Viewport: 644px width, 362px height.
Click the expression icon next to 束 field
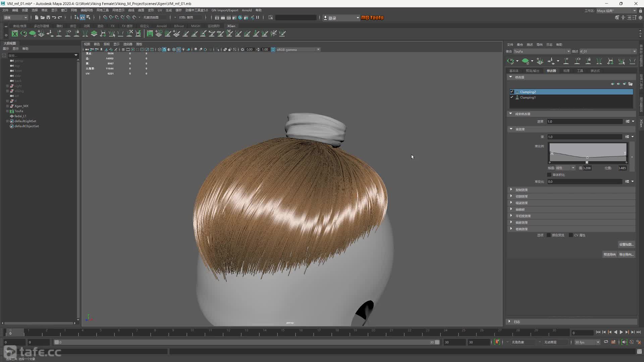tap(627, 137)
